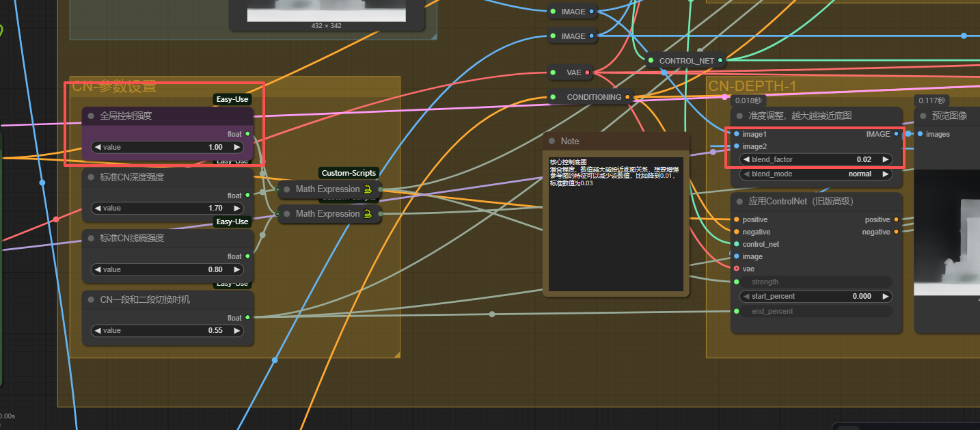
Task: Click the IMAGE output port on 准度调整 node
Action: coord(896,134)
